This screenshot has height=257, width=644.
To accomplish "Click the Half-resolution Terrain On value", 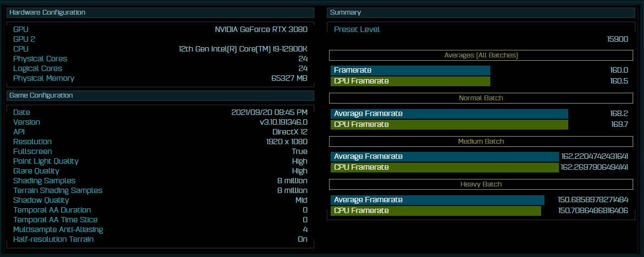I will 303,239.
